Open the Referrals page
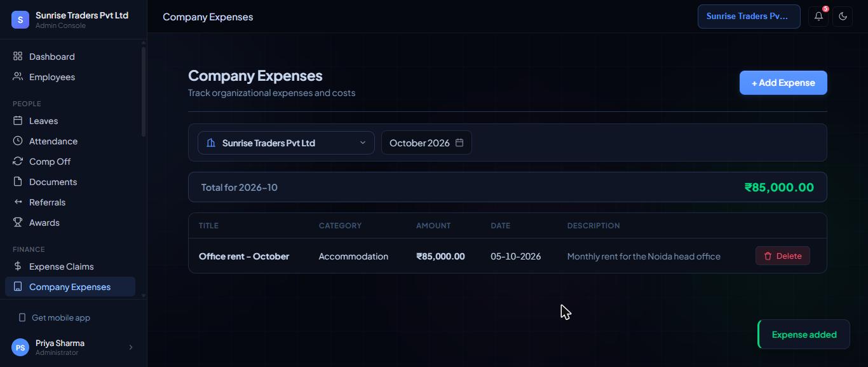Viewport: 868px width, 367px height. click(x=70, y=202)
